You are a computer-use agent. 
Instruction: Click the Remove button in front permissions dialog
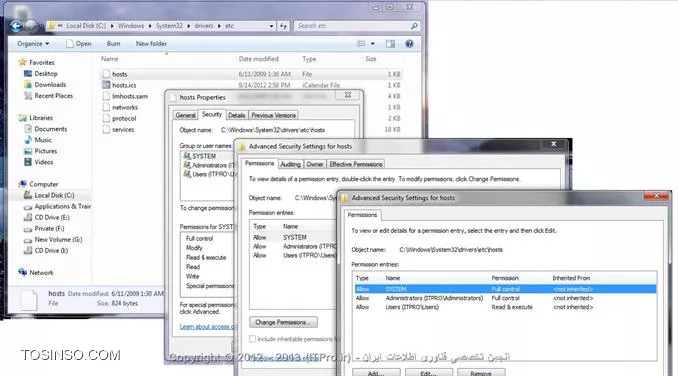point(481,373)
